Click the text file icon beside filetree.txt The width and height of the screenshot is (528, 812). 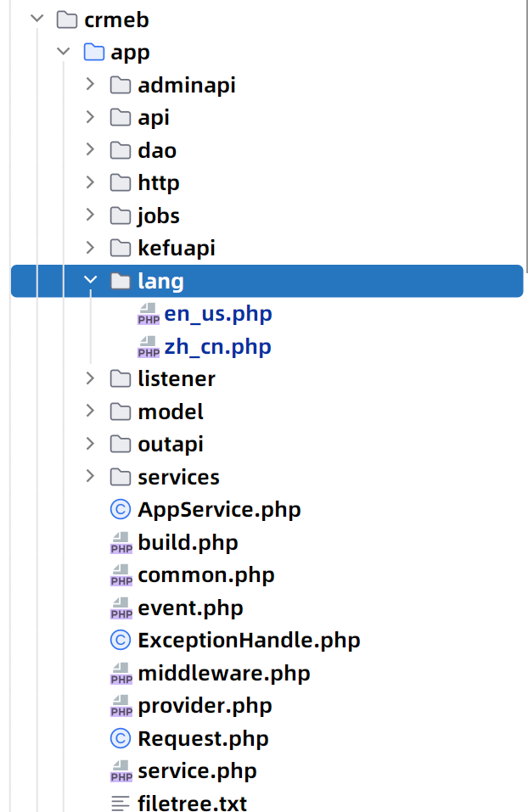pyautogui.click(x=121, y=803)
